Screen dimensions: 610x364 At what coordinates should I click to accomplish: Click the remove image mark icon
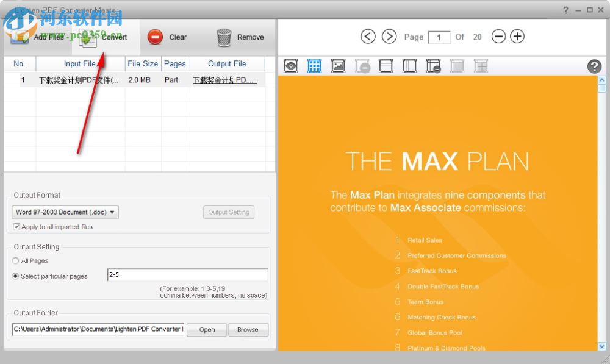(362, 66)
